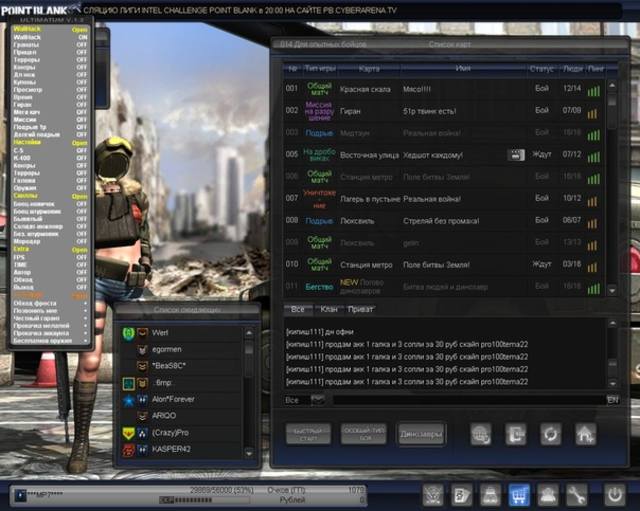Click the lock icon on room 005
This screenshot has width=640, height=511.
(x=516, y=154)
